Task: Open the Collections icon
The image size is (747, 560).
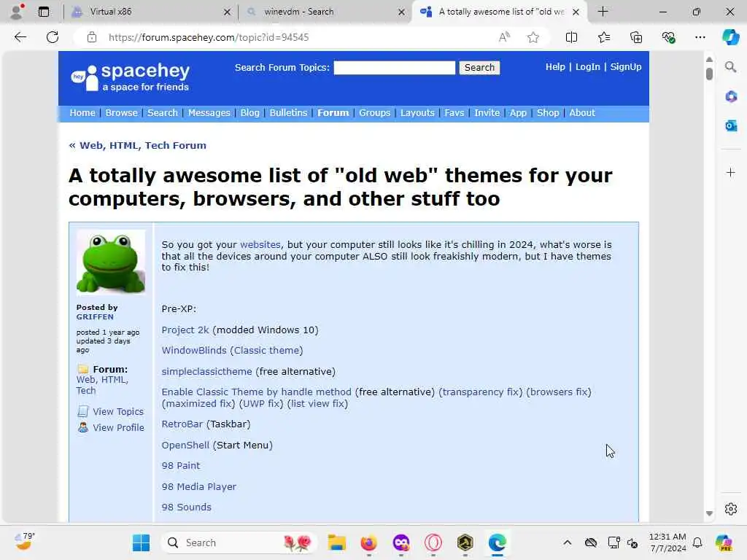Action: point(636,37)
